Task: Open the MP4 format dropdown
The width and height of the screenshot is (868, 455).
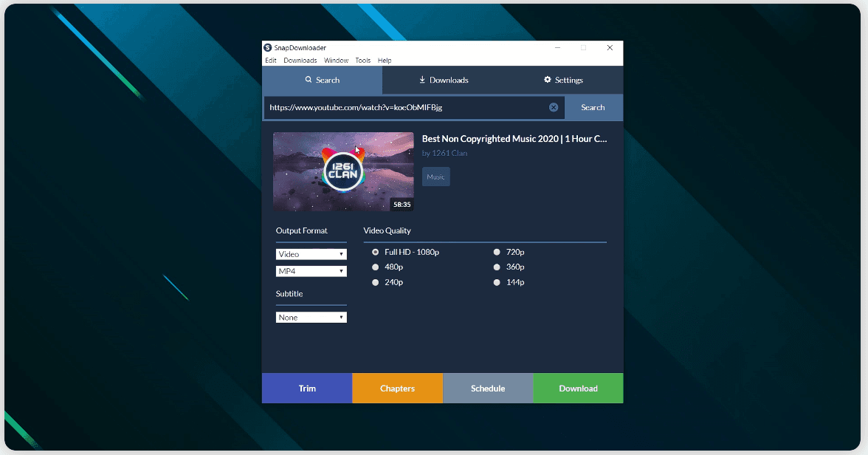Action: [x=311, y=271]
